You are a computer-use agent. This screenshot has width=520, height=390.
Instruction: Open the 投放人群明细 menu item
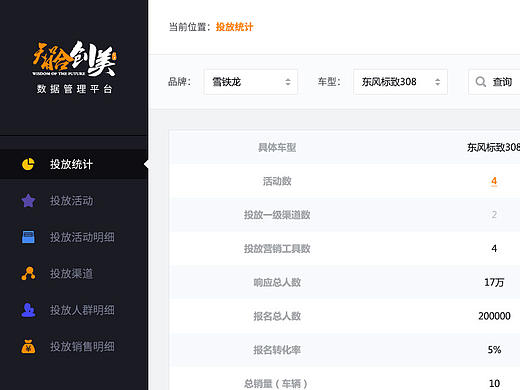pyautogui.click(x=73, y=310)
